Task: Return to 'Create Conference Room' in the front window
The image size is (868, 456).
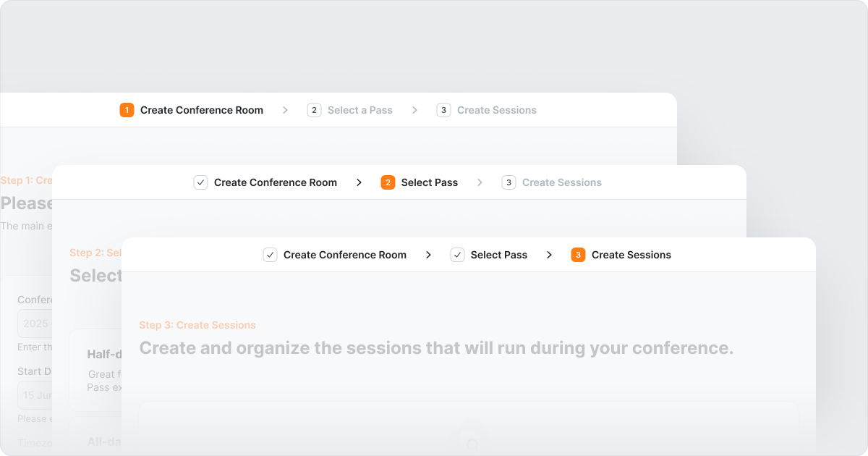Action: click(345, 255)
